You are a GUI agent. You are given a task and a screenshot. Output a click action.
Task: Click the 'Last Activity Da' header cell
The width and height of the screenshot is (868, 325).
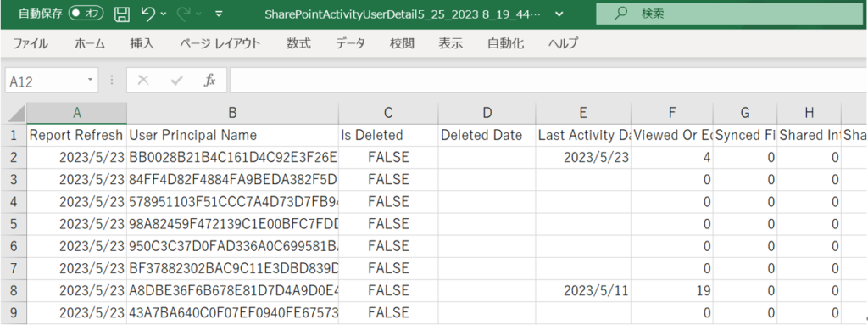point(583,135)
